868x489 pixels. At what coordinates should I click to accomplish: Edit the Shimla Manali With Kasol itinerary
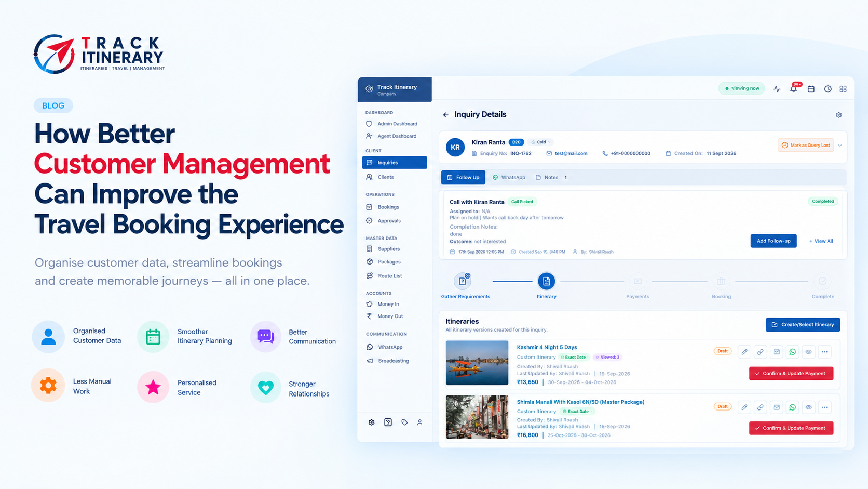point(744,407)
